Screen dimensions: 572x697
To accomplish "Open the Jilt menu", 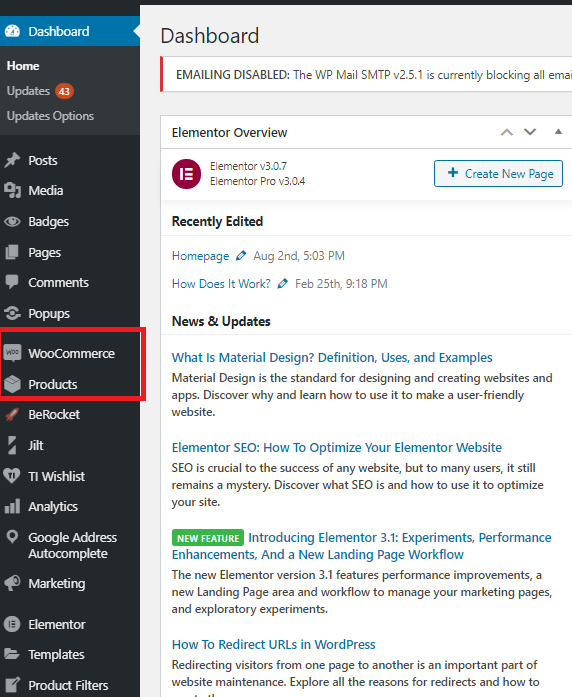I will pos(70,445).
